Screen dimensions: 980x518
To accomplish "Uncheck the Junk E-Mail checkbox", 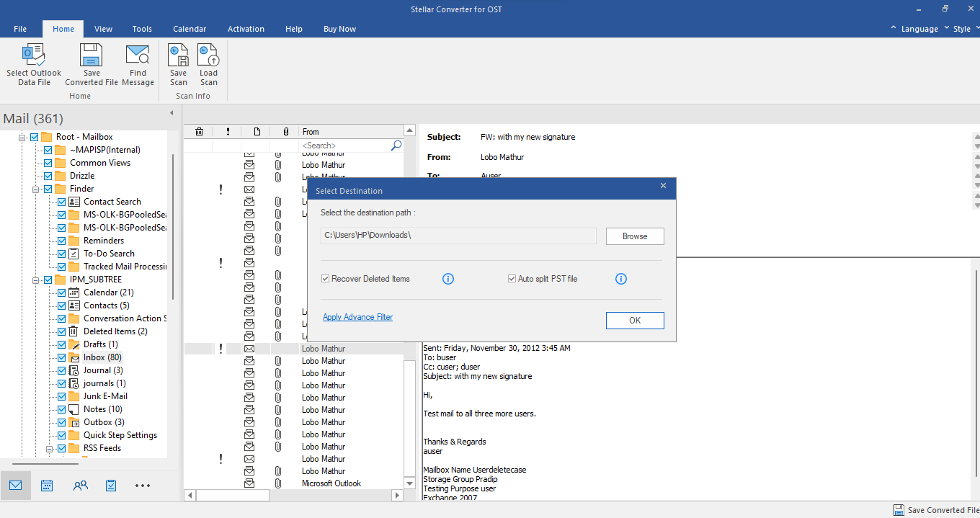I will click(62, 396).
